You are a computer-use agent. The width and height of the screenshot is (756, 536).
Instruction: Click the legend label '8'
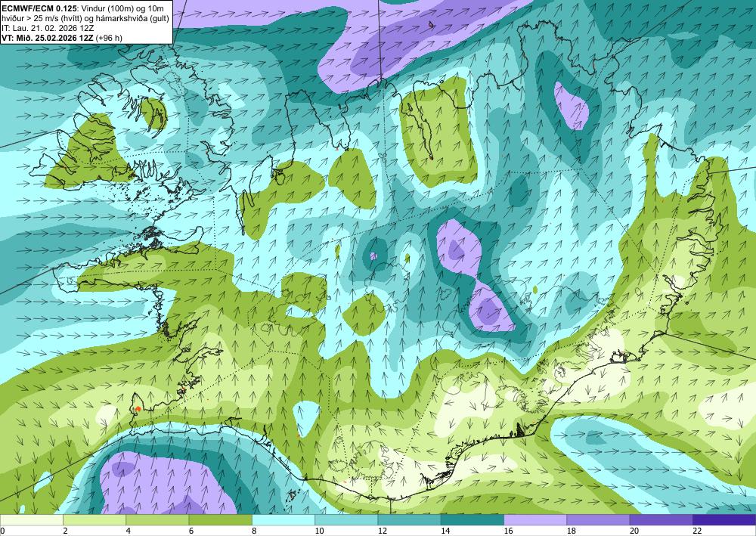[254, 531]
